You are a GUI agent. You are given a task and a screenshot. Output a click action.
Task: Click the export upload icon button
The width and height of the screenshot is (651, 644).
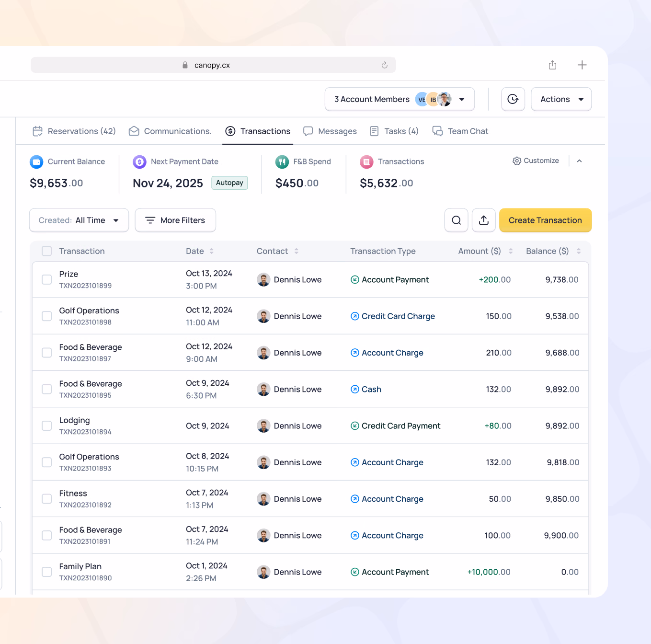(x=484, y=220)
